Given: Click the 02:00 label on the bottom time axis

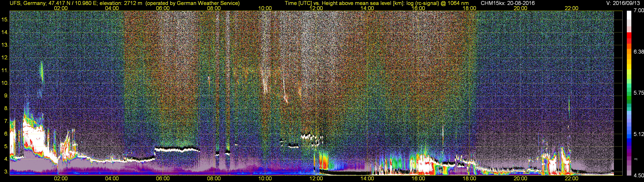Looking at the screenshot, I should [61, 179].
